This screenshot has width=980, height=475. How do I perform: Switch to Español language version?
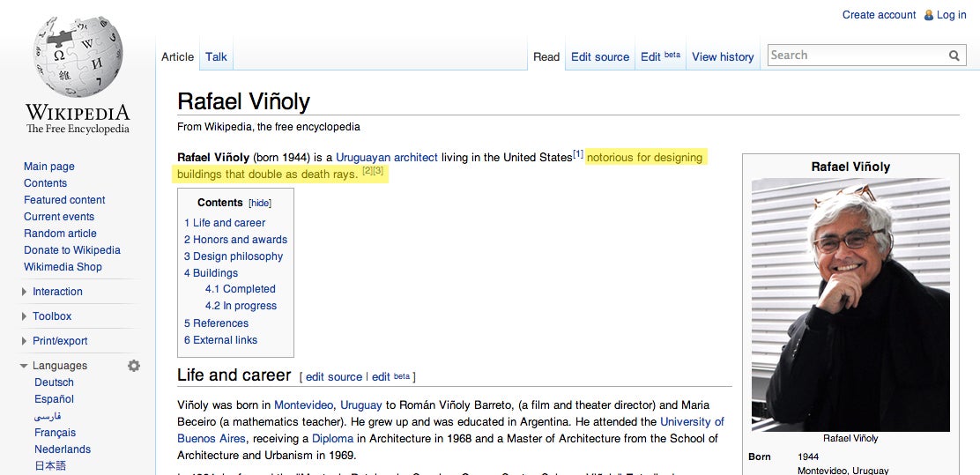point(54,399)
